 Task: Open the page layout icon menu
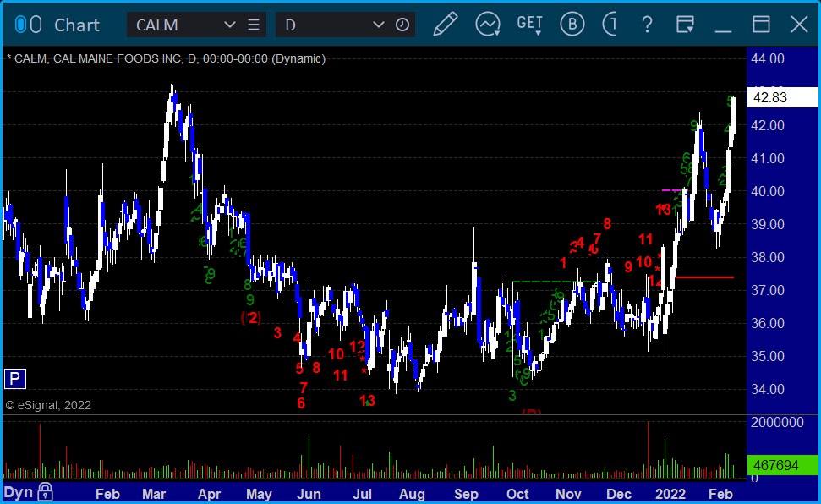click(685, 25)
